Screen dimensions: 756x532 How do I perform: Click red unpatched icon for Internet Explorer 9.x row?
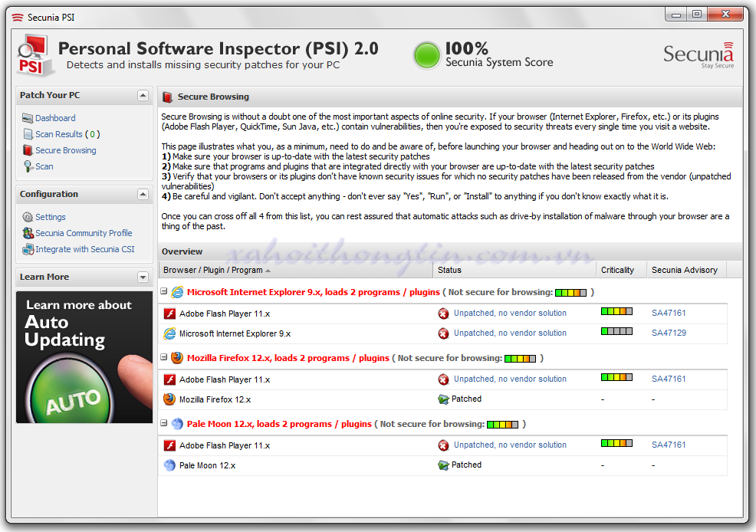[x=444, y=333]
